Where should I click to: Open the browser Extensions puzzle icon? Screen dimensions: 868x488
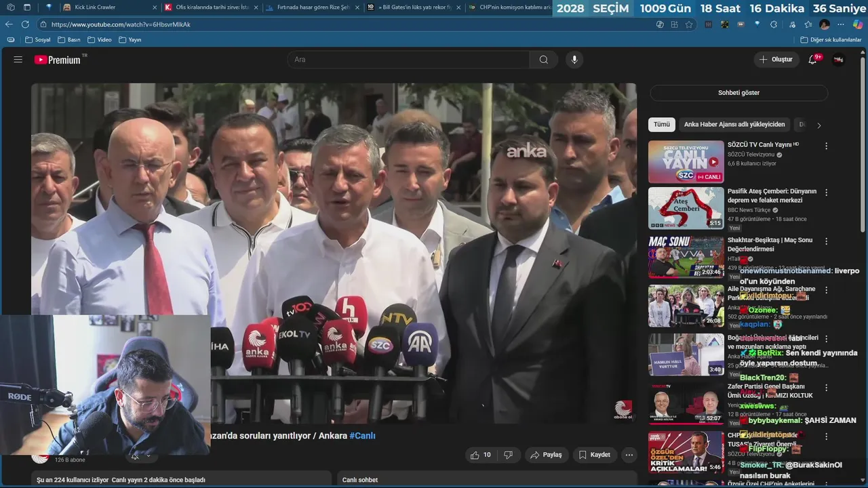pos(774,24)
